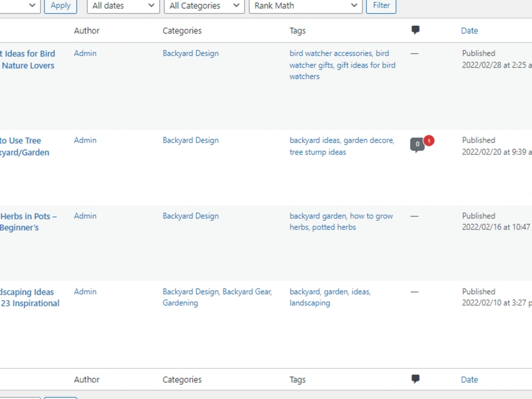The image size is (532, 399).
Task: Filter by Admin author in landscaping row
Action: tap(85, 292)
